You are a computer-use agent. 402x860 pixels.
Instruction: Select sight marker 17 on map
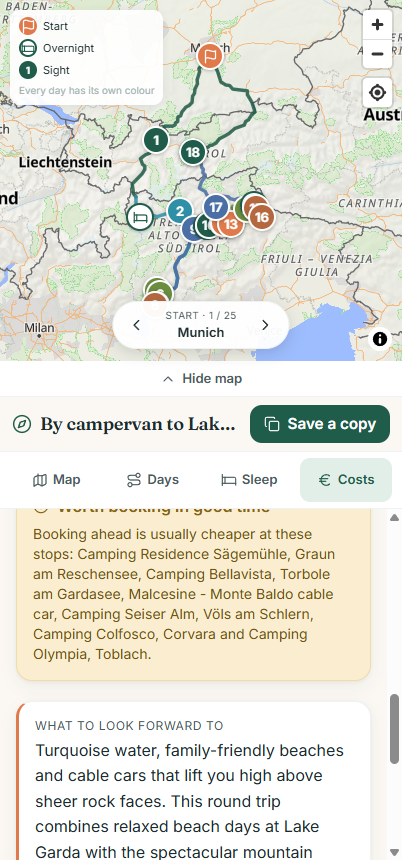pyautogui.click(x=216, y=207)
